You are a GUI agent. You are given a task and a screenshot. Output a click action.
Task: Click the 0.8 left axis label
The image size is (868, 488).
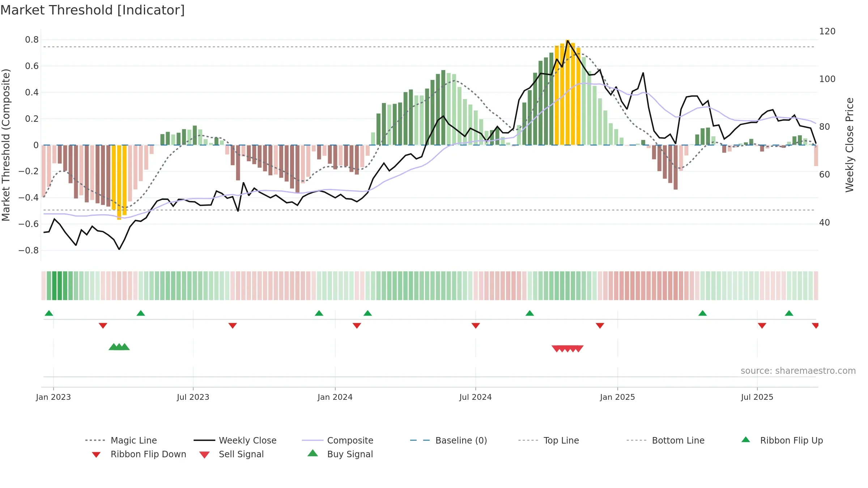click(x=32, y=40)
